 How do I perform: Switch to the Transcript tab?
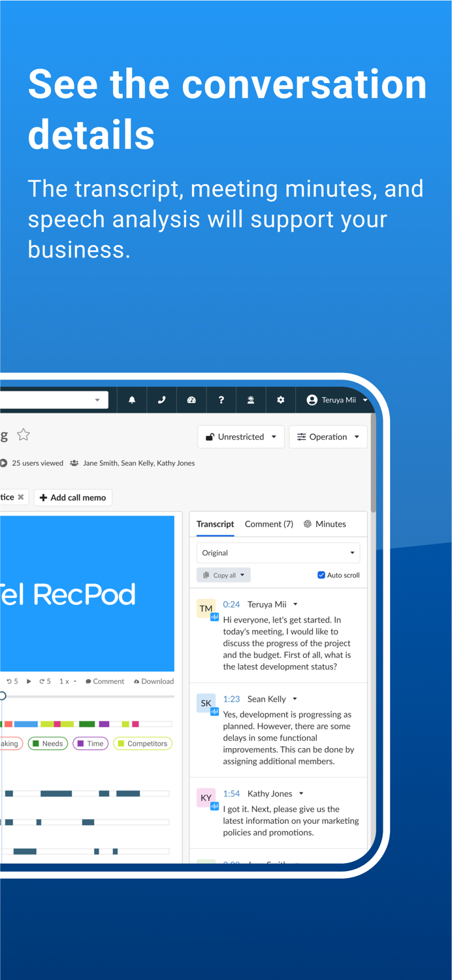(216, 524)
